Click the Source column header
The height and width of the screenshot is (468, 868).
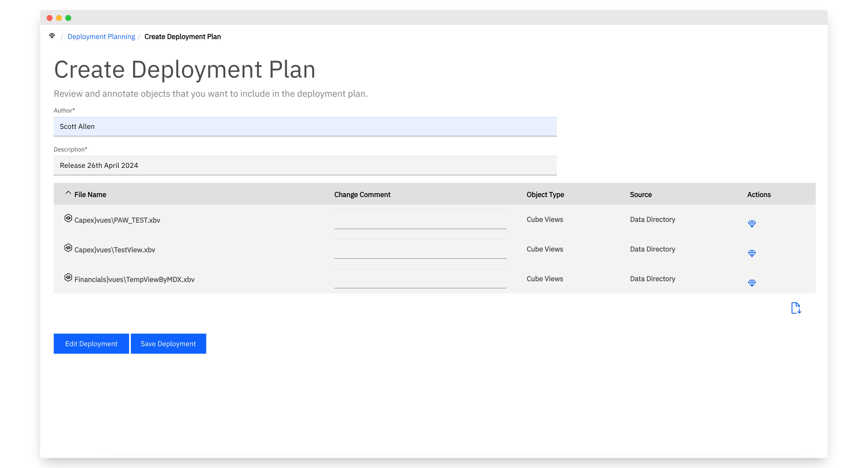click(640, 195)
